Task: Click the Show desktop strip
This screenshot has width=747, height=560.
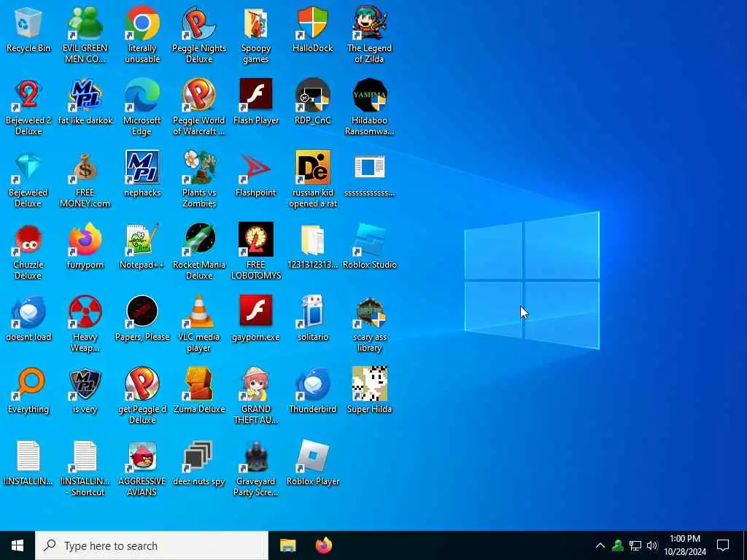Action: click(745, 545)
